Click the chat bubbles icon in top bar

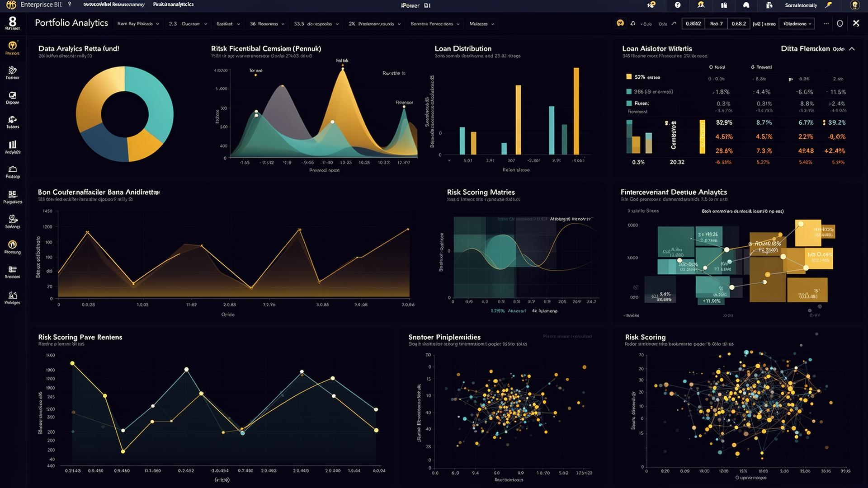point(651,5)
